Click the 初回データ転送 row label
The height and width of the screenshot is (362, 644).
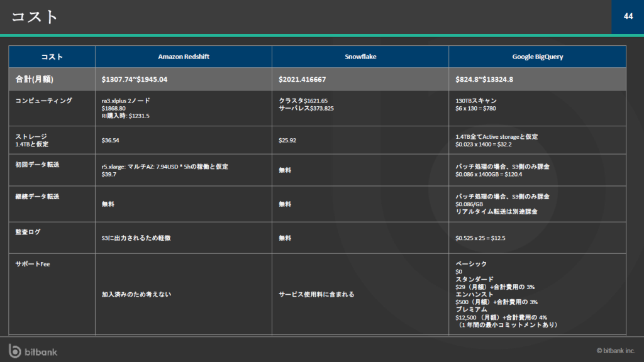coord(37,165)
